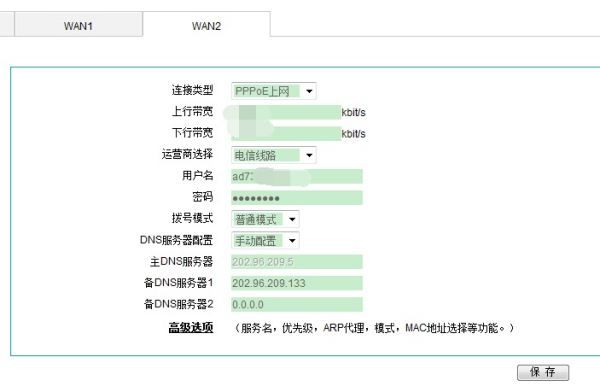Open the 高级选项 link
Viewport: 600px width, 392px height.
point(191,328)
